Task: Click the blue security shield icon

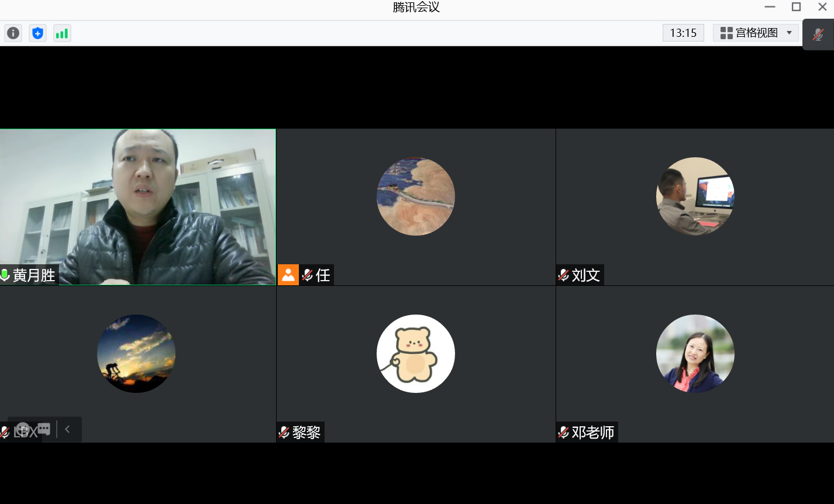Action: point(37,33)
